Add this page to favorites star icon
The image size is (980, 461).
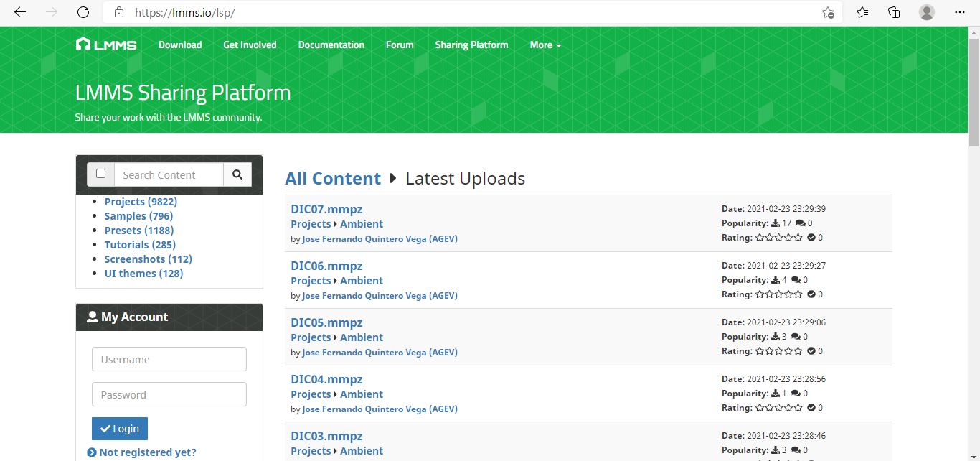(x=828, y=12)
